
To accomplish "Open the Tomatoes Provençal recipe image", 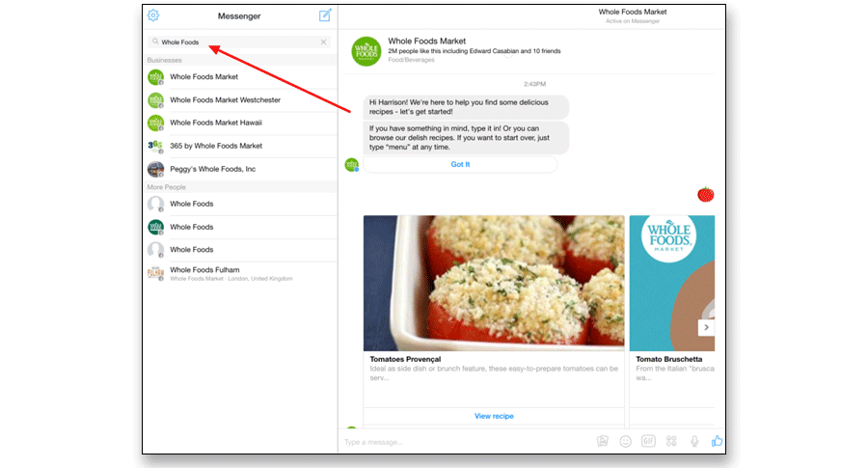I will [x=494, y=283].
